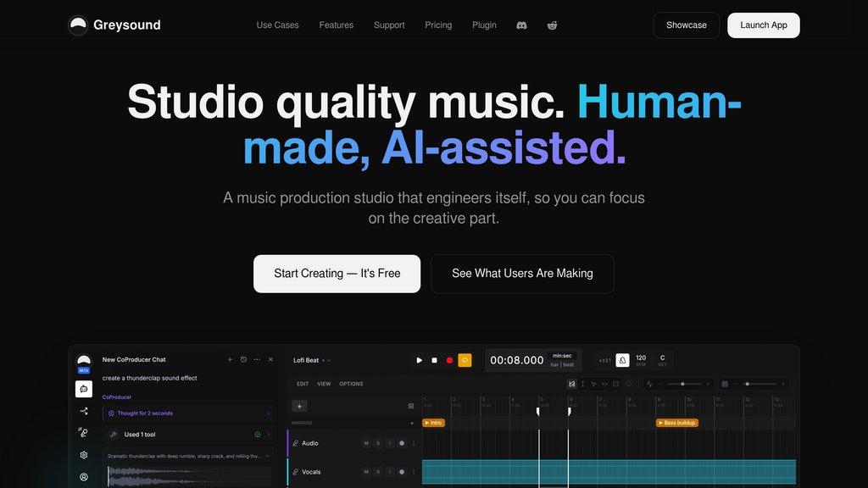
Task: Click the CoProducer chat bot sidebar icon
Action: click(x=84, y=389)
